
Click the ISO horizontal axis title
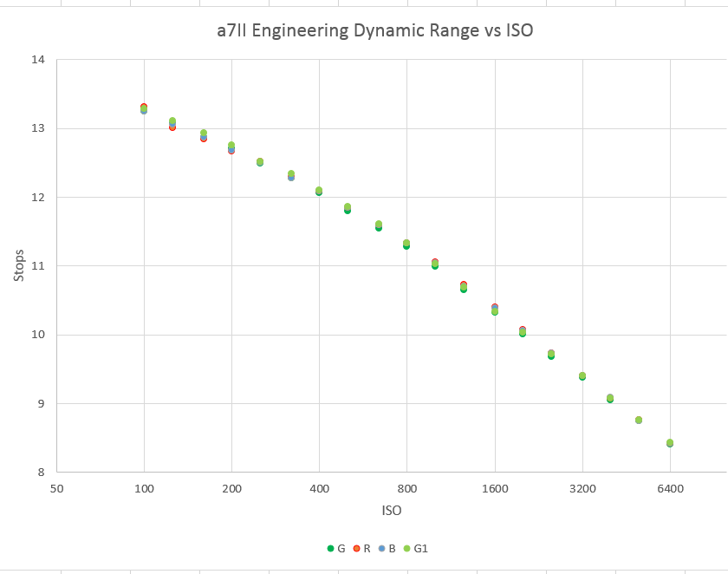coord(392,511)
